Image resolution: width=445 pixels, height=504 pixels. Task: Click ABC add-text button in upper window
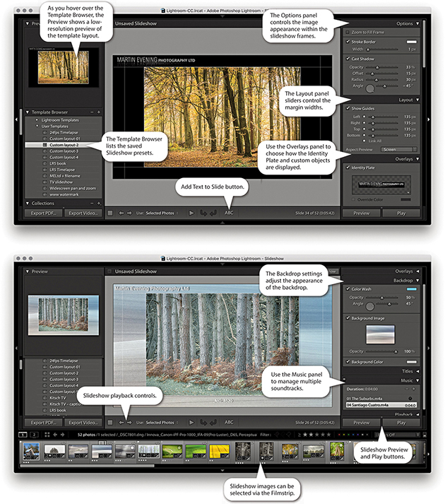[x=229, y=213]
